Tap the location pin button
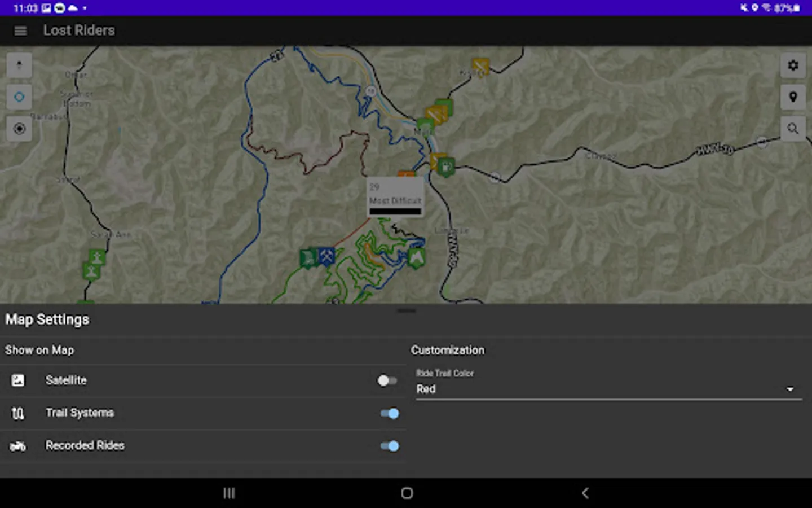Viewport: 812px width, 508px height. pos(793,97)
